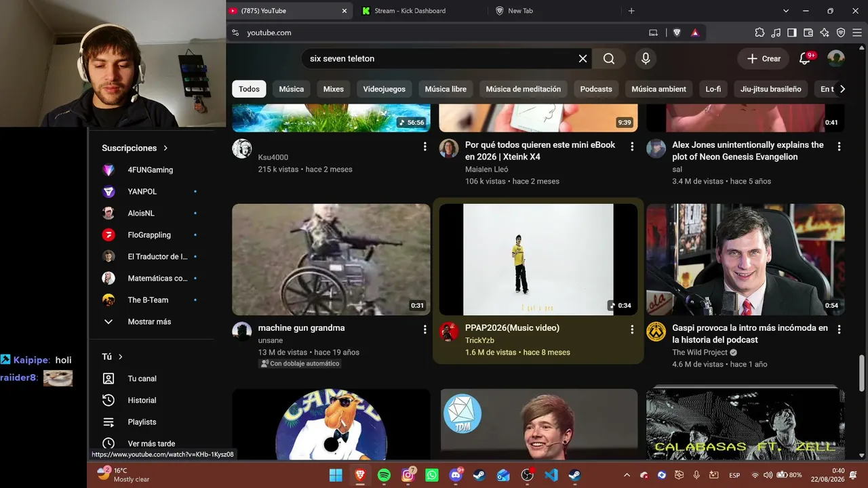Play the Gaspi podcast video thumbnail
The image size is (868, 488).
[x=745, y=260]
